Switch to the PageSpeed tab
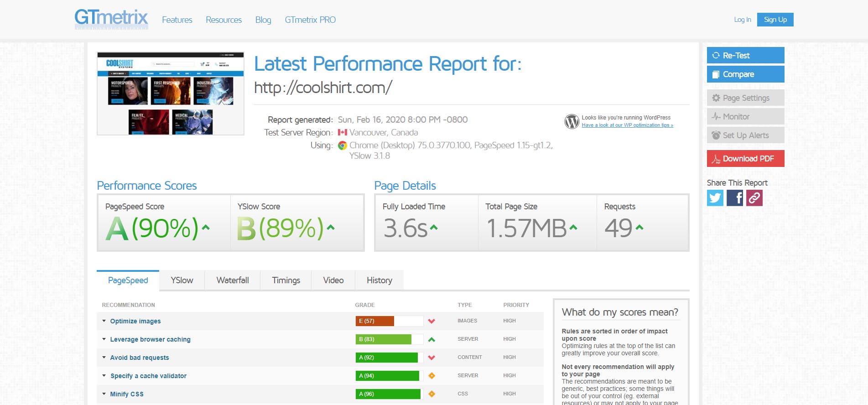868x405 pixels. tap(128, 280)
